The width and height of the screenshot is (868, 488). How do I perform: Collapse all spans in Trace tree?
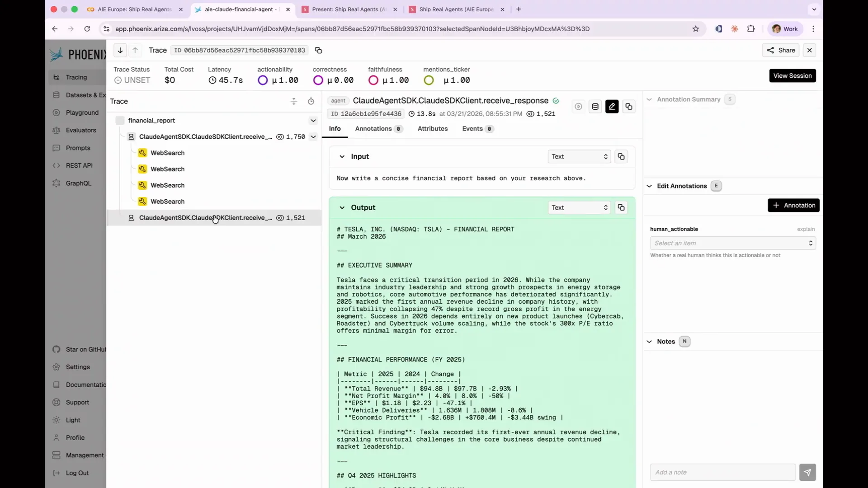pos(294,101)
